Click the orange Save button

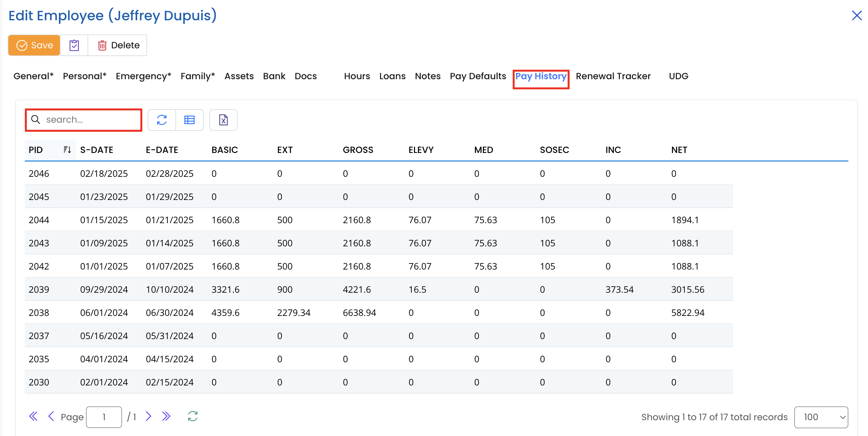tap(34, 45)
